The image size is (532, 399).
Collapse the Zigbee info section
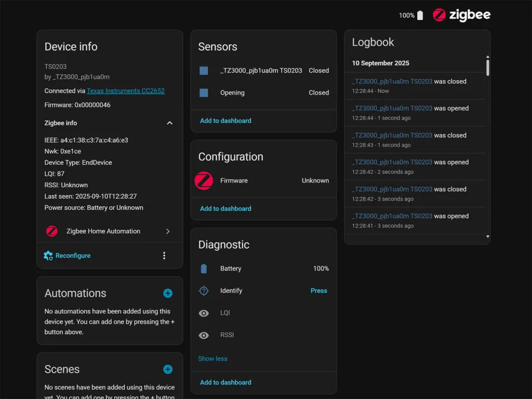click(x=169, y=123)
